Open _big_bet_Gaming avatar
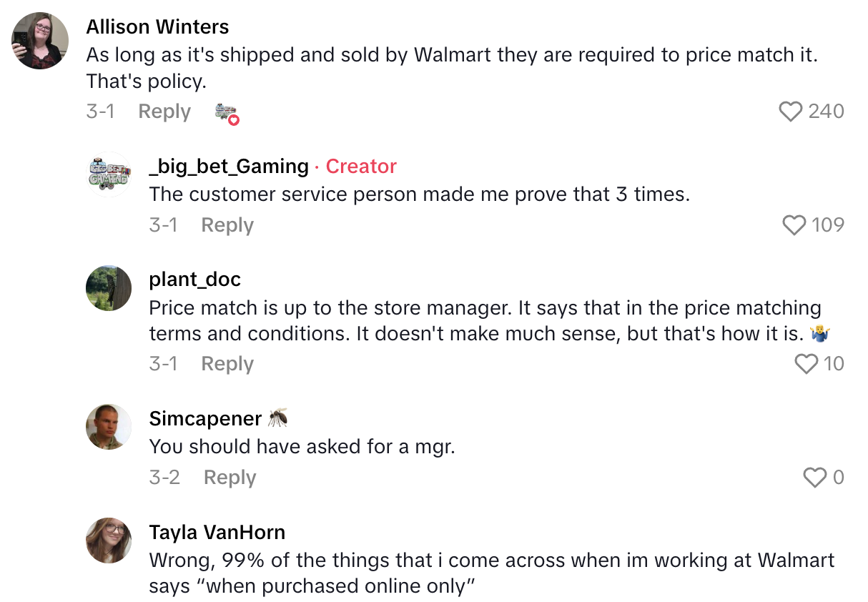 pyautogui.click(x=109, y=174)
